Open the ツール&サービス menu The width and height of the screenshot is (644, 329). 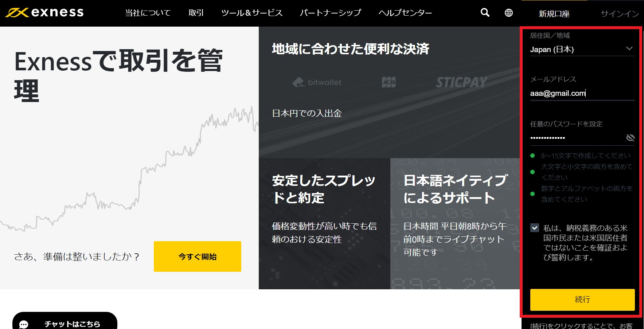click(252, 13)
